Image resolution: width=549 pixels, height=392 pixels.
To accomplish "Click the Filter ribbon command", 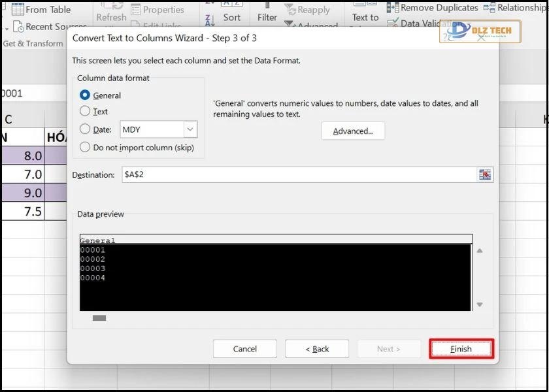I will coord(267,18).
